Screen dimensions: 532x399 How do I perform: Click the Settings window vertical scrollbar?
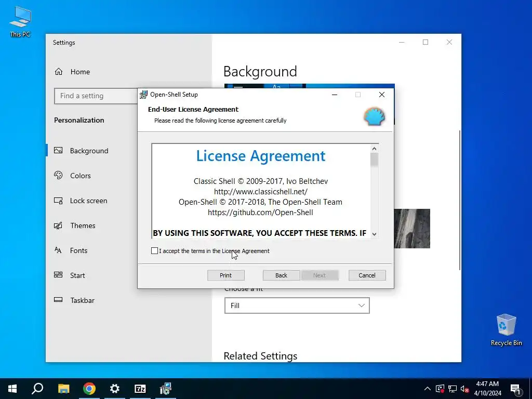[x=460, y=200]
